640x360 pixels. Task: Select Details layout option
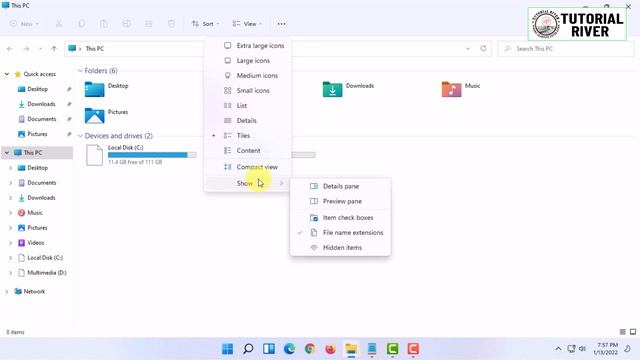[x=248, y=120]
